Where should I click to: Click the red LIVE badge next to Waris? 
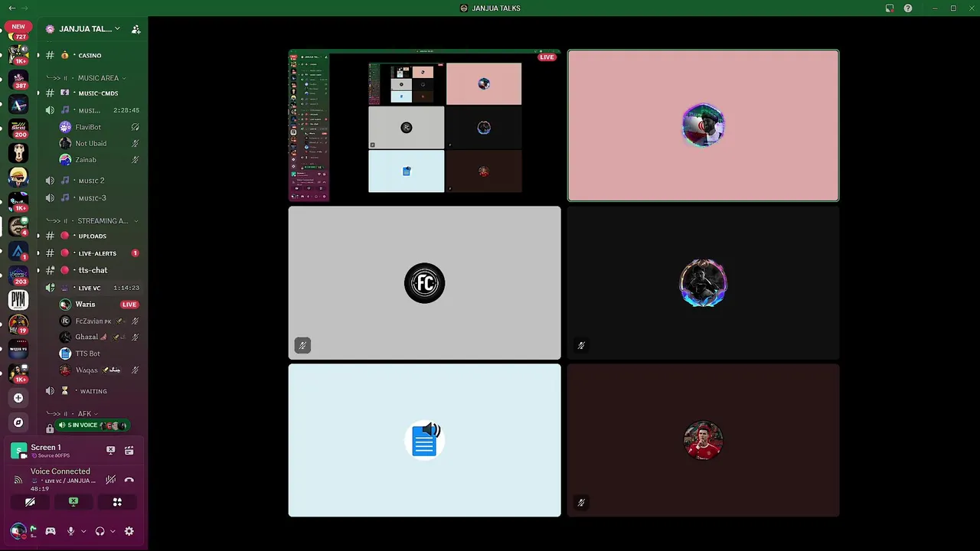pos(129,305)
